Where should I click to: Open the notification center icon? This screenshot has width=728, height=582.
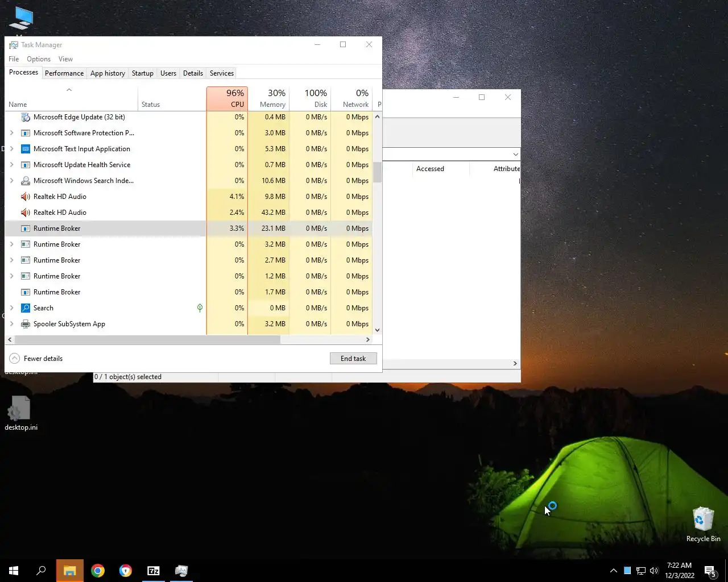[710, 571]
